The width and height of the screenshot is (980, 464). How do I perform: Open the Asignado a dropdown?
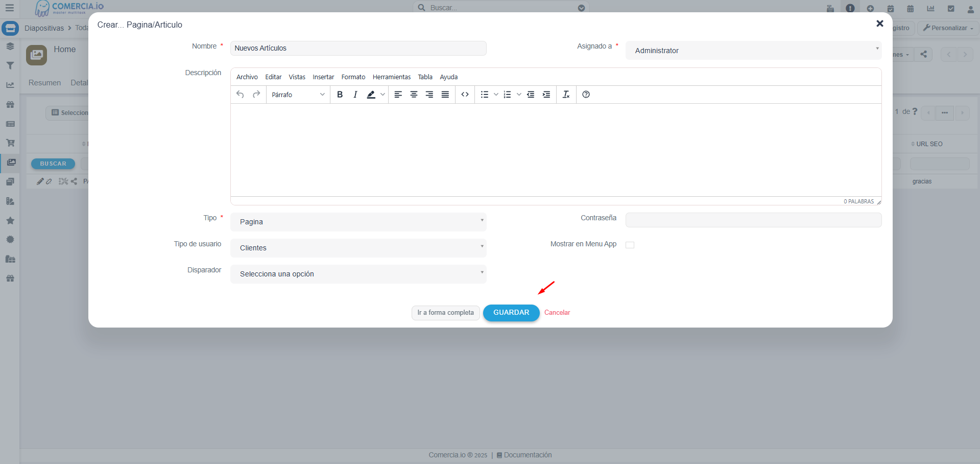click(753, 50)
